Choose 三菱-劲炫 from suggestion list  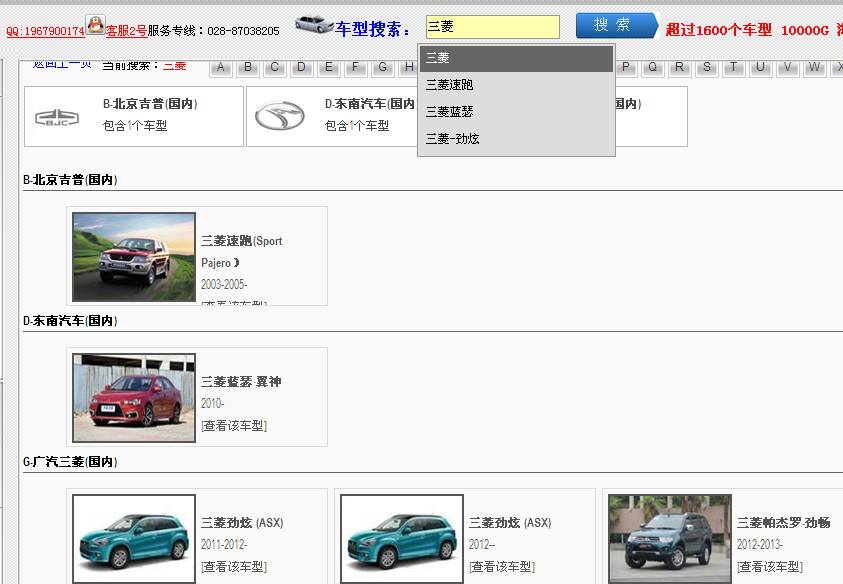coord(516,139)
